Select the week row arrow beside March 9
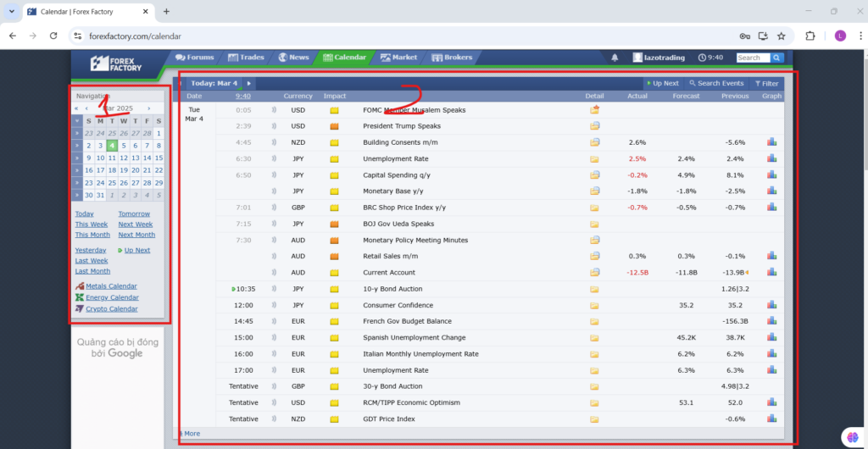Viewport: 868px width, 449px height. tap(77, 158)
